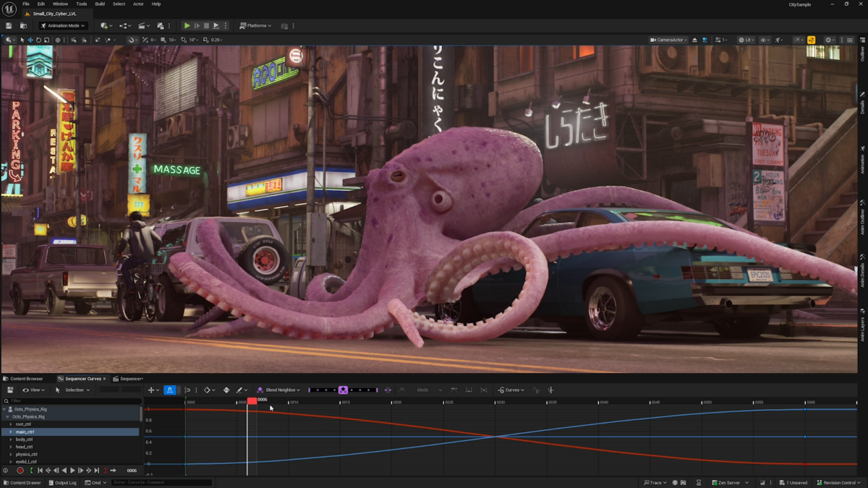Screen dimensions: 868x488
Task: Click the curve filter search field
Action: [71, 401]
